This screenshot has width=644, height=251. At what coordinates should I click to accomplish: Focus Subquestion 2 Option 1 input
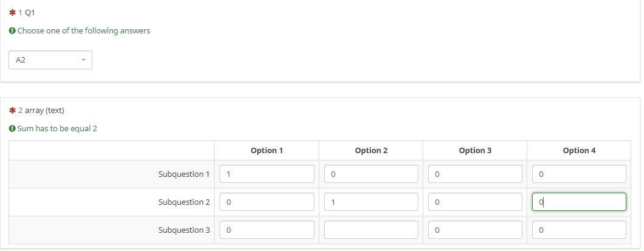pos(267,202)
